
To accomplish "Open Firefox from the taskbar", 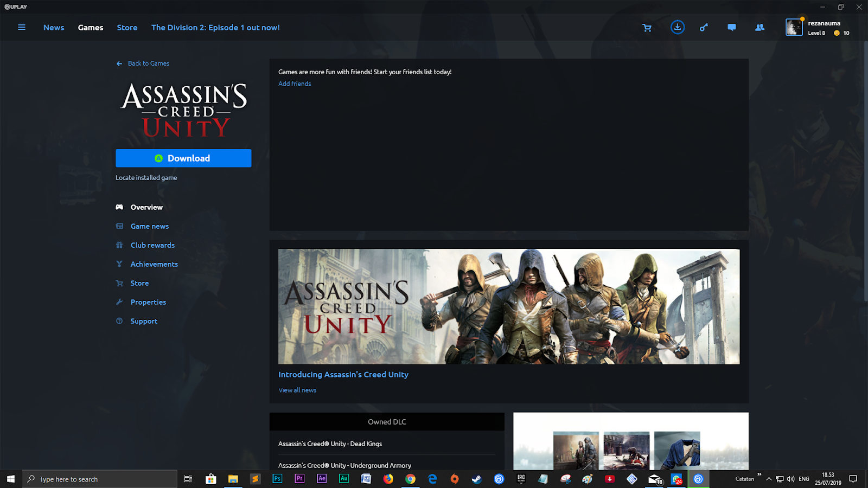I will point(388,479).
